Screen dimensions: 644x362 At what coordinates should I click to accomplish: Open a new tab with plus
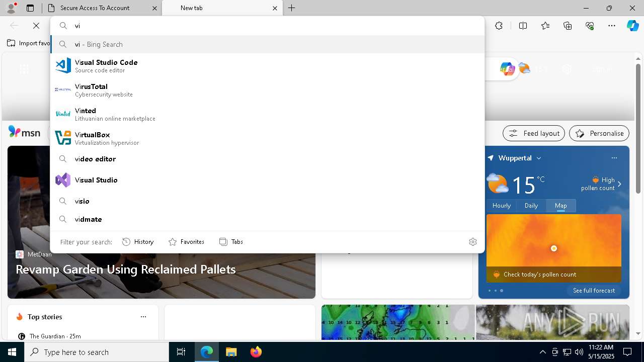(x=291, y=8)
